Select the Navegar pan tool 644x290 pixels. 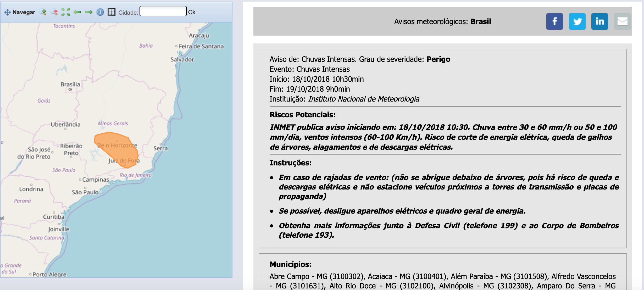click(x=20, y=12)
